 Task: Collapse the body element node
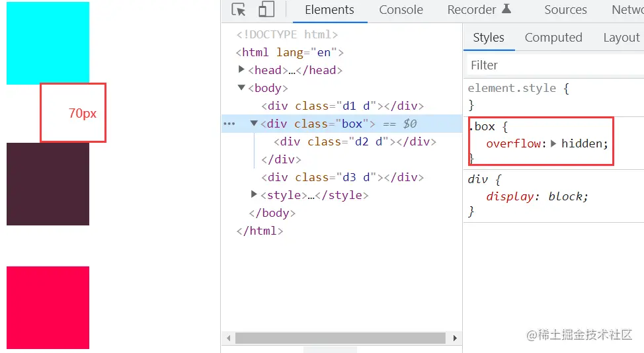241,87
